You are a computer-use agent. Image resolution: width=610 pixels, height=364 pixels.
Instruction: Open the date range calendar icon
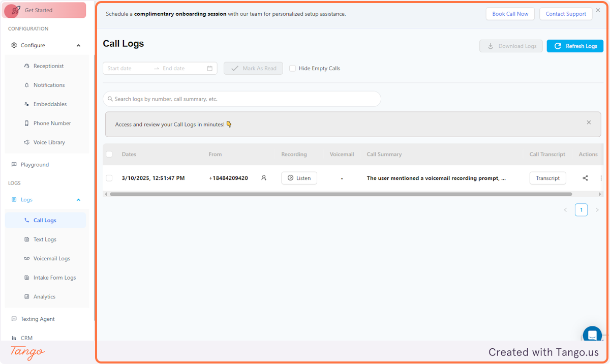click(x=210, y=68)
